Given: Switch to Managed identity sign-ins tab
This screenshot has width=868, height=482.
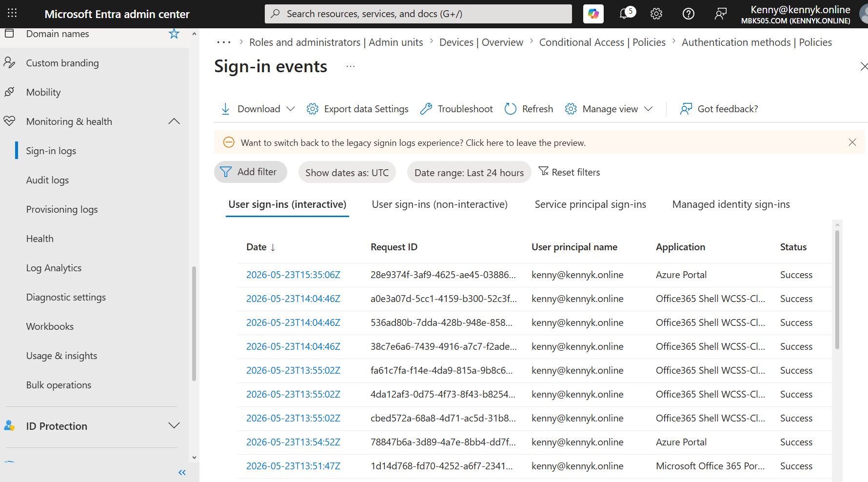Looking at the screenshot, I should (x=731, y=204).
